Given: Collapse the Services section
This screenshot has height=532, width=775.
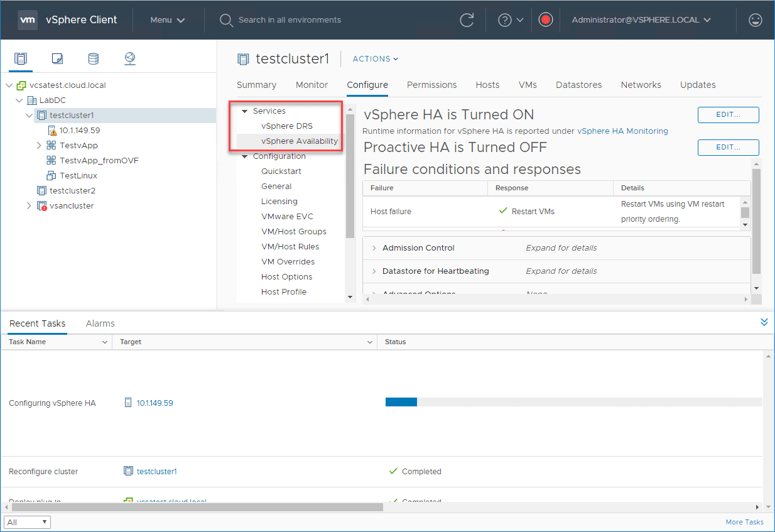Looking at the screenshot, I should click(245, 110).
